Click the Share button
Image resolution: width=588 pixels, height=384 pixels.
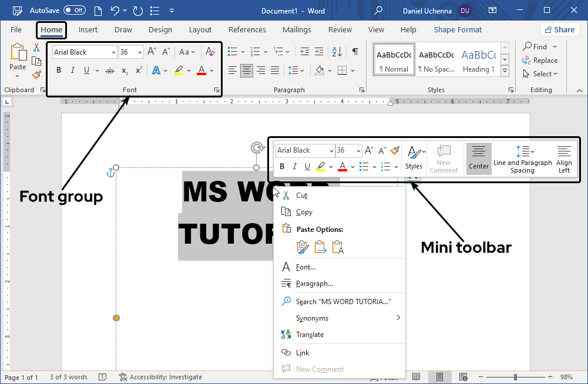(x=560, y=29)
